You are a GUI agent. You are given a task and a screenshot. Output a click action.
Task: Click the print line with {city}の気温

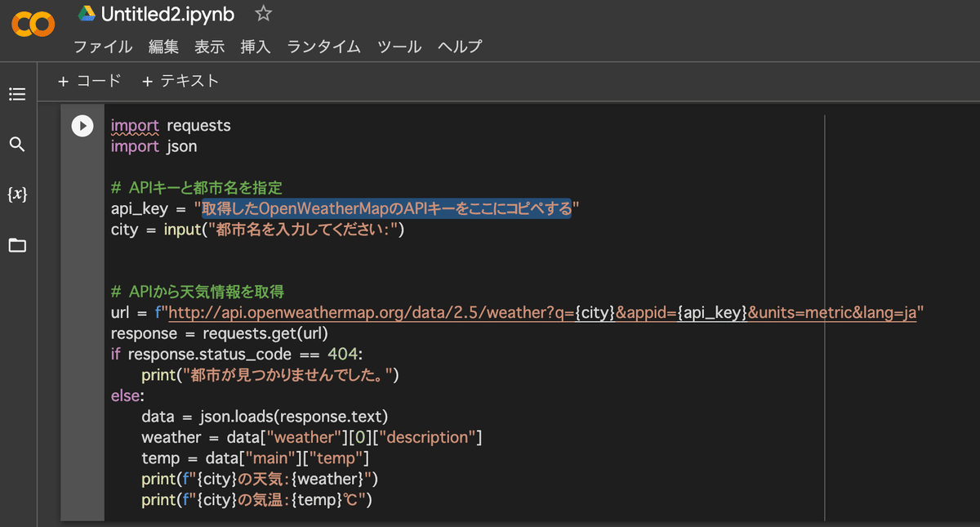[x=256, y=499]
